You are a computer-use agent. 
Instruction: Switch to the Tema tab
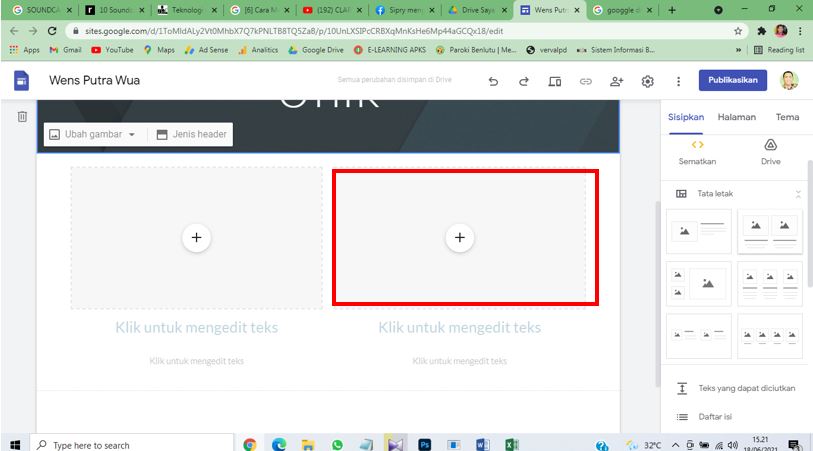[787, 117]
